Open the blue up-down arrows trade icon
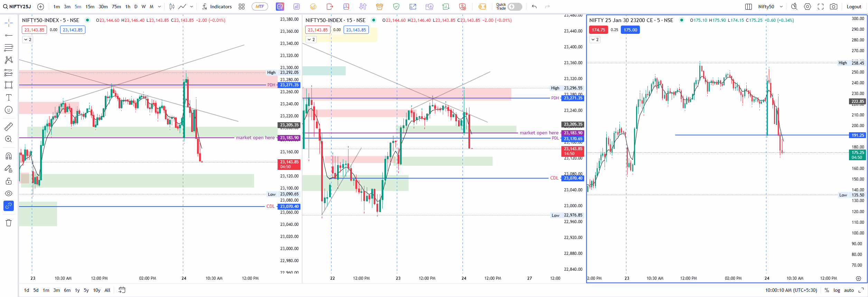The height and width of the screenshot is (297, 868). [363, 7]
